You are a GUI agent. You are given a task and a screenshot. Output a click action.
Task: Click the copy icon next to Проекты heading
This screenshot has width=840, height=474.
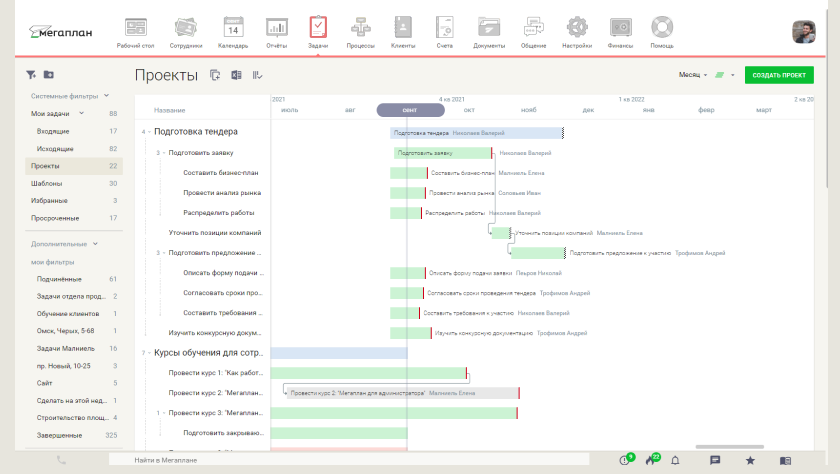point(216,75)
